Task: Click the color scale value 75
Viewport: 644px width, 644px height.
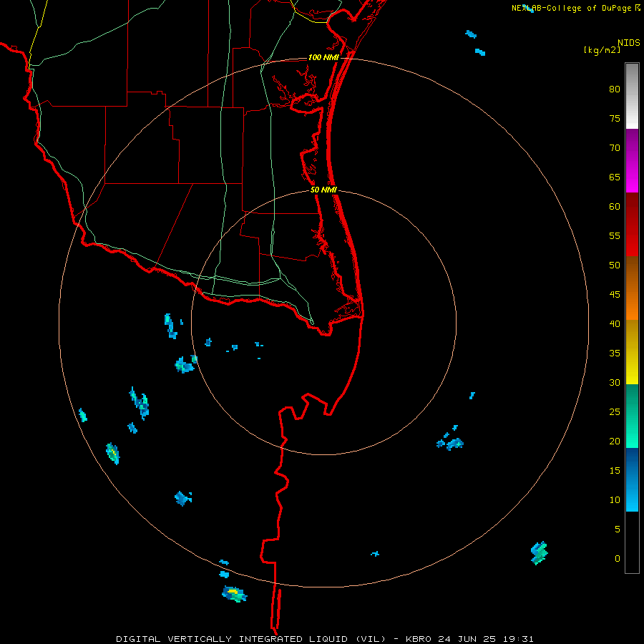Action: (615, 119)
